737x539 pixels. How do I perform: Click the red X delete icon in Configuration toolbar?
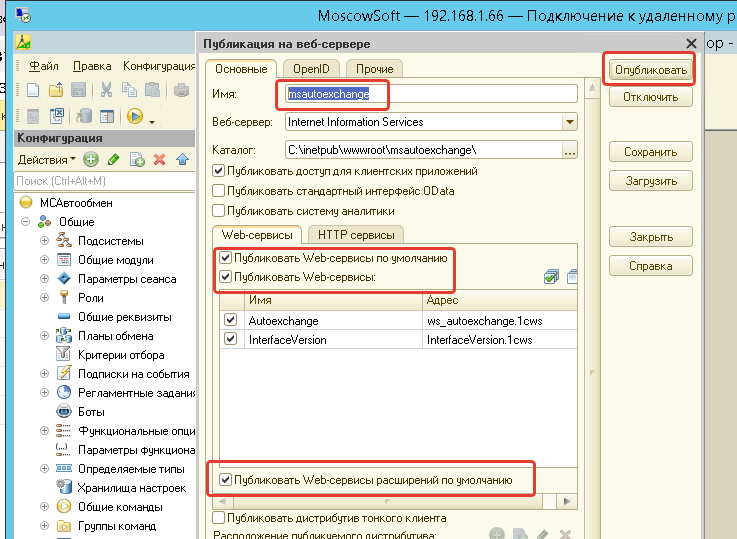(x=159, y=160)
